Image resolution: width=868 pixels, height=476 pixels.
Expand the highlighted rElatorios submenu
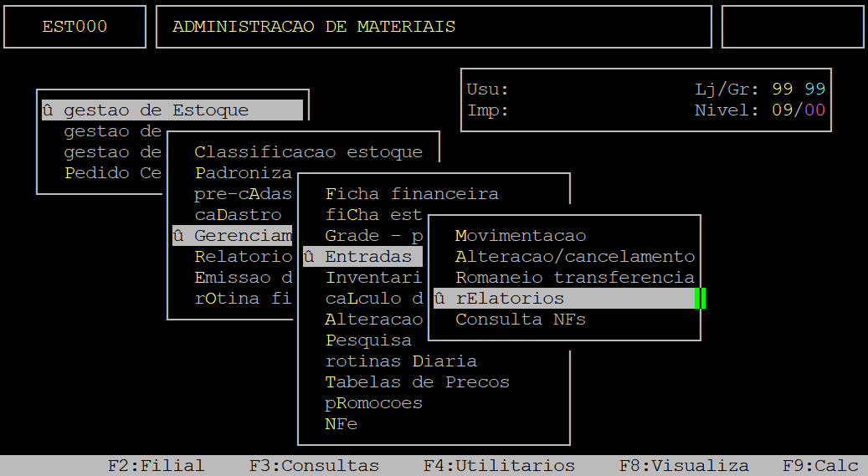510,299
